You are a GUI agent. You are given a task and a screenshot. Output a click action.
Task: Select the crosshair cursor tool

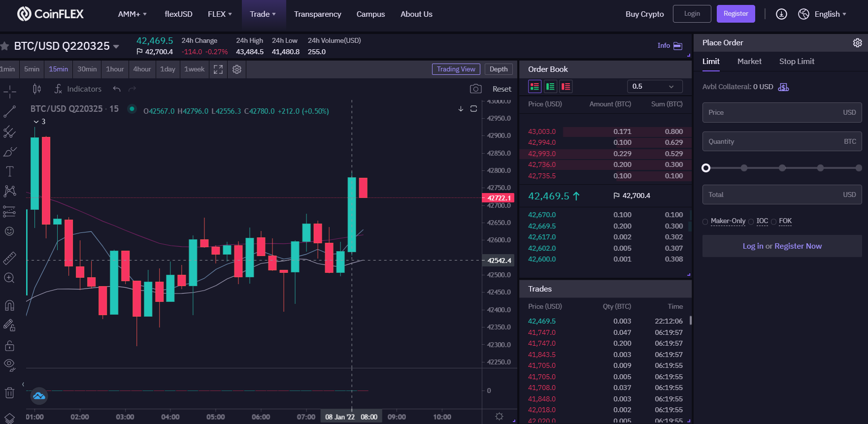tap(9, 92)
